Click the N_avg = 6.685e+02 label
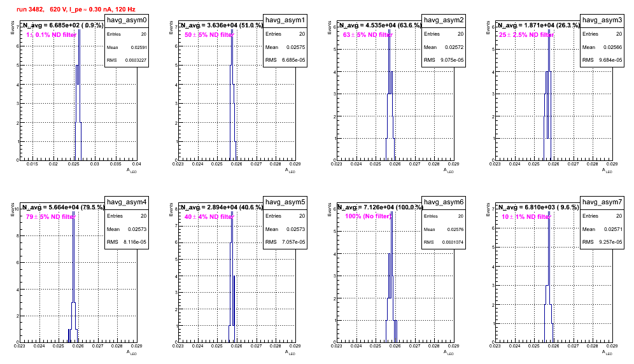 62,25
